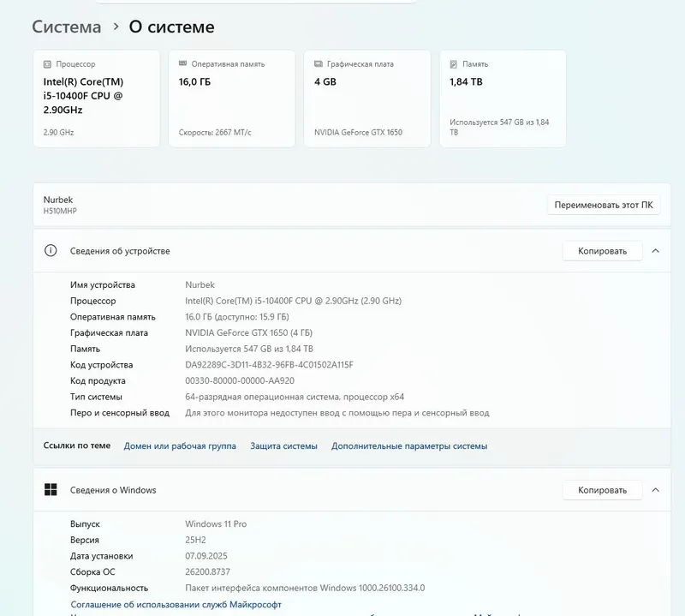
Task: Click the Сведения об устройстве header
Action: pyautogui.click(x=120, y=251)
